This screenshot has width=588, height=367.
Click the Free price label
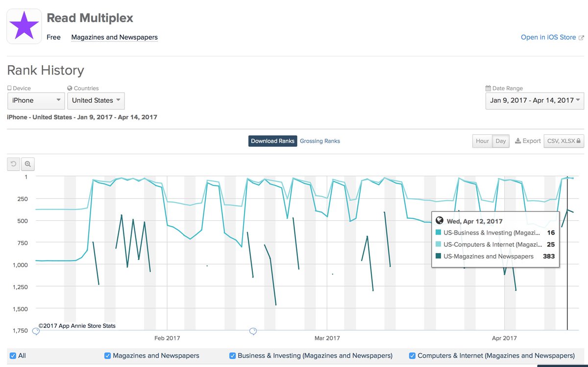pos(53,37)
